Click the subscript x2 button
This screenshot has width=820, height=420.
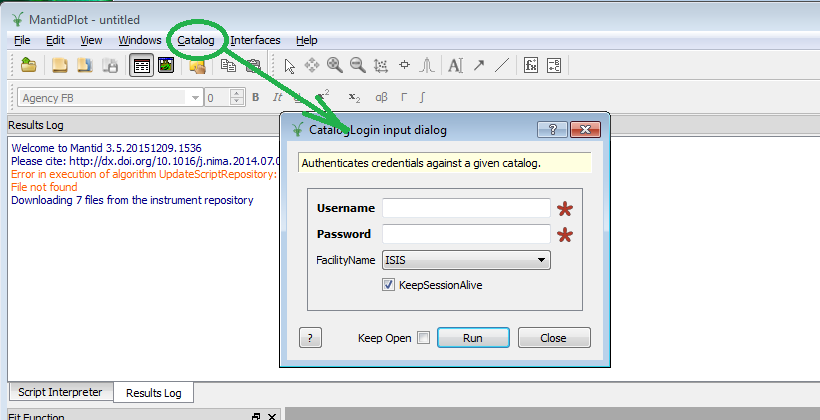click(354, 97)
